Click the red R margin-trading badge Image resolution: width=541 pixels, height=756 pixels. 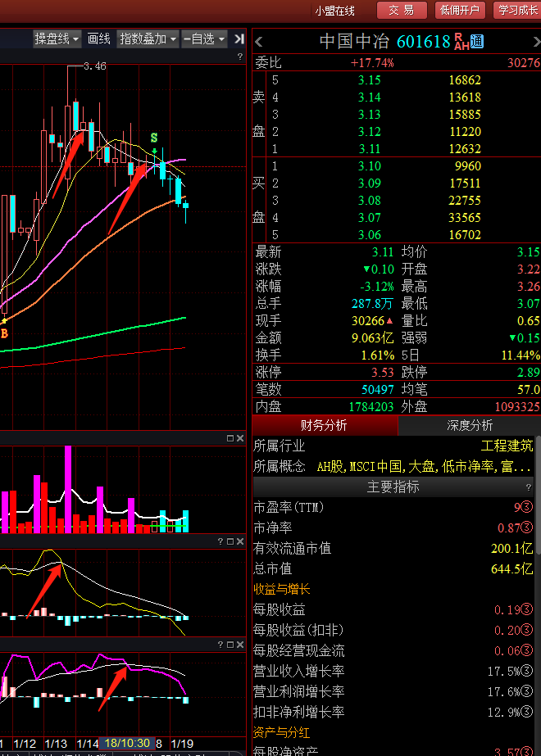click(x=458, y=37)
